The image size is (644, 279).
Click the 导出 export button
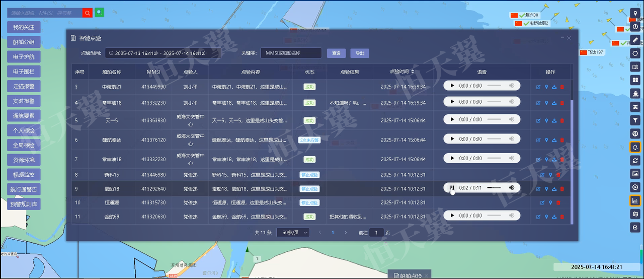360,53
